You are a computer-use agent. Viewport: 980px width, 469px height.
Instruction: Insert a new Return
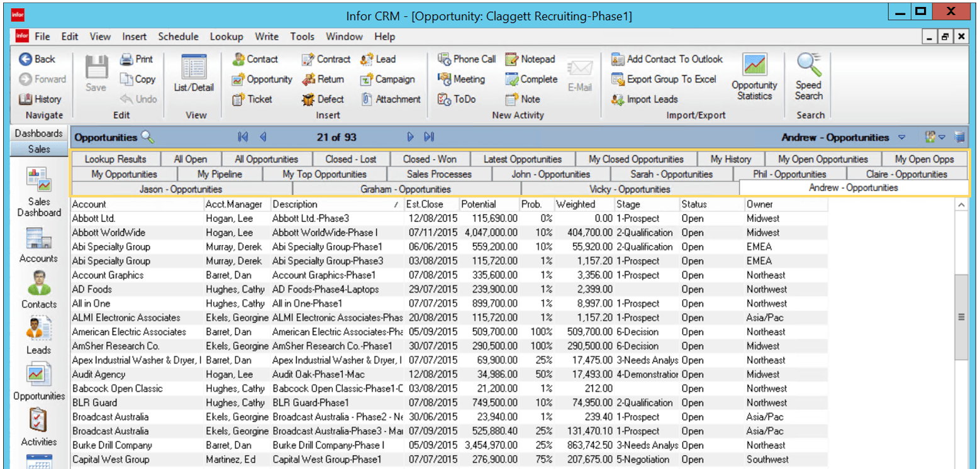[x=323, y=79]
